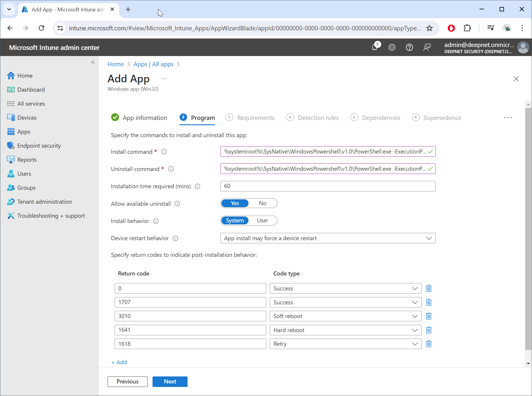This screenshot has width=532, height=396.
Task: Go to the Detection rules step
Action: pos(318,118)
